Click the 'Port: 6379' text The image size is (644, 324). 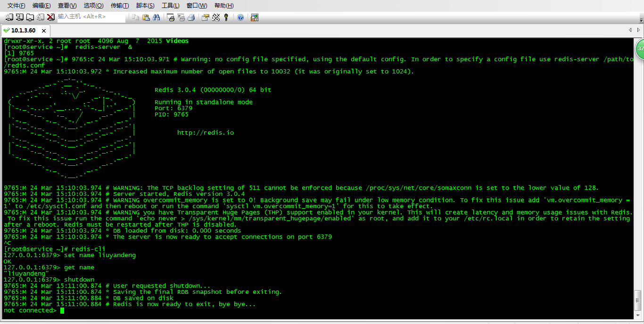point(173,108)
